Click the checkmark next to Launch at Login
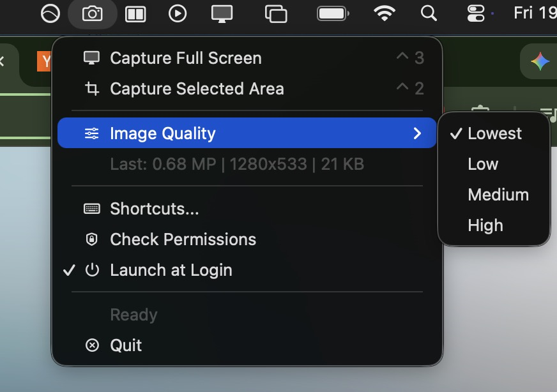The image size is (557, 392). pos(69,270)
